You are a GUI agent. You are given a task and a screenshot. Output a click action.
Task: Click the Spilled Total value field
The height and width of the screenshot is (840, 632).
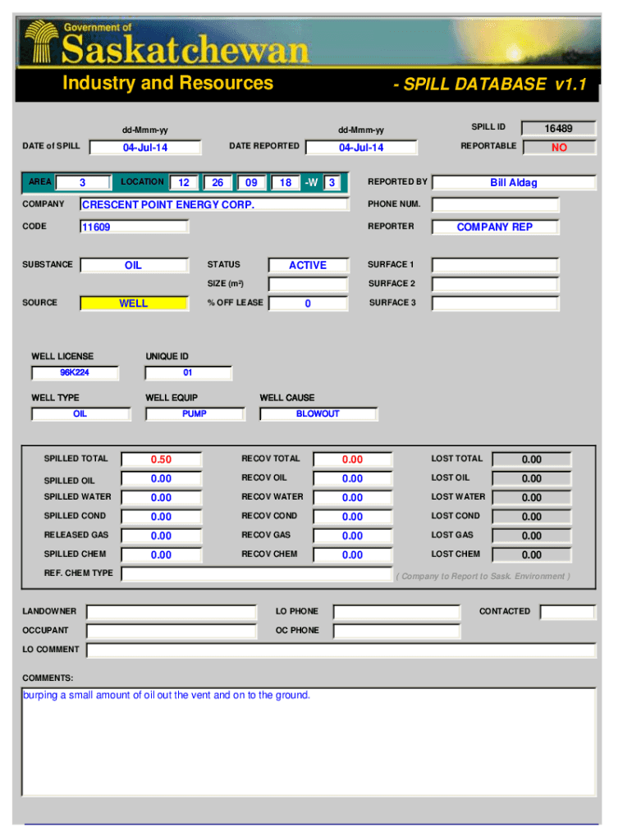click(x=161, y=459)
